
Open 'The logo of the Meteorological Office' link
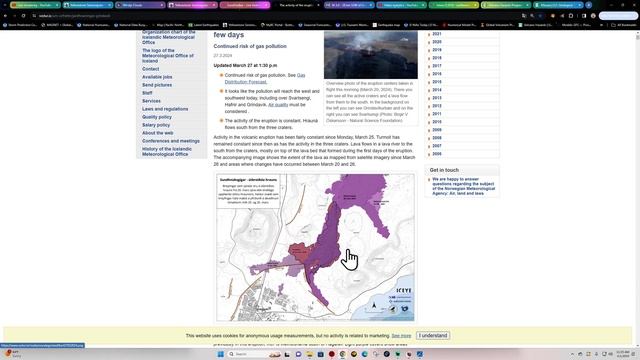[168, 56]
